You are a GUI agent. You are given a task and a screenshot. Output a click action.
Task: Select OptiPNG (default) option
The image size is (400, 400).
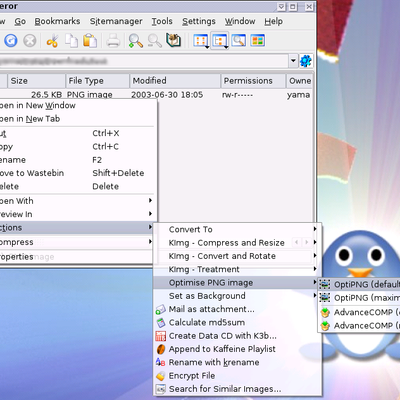click(x=359, y=284)
